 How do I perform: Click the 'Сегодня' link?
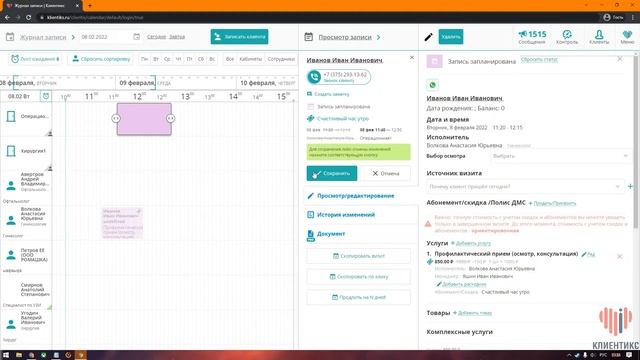[156, 37]
